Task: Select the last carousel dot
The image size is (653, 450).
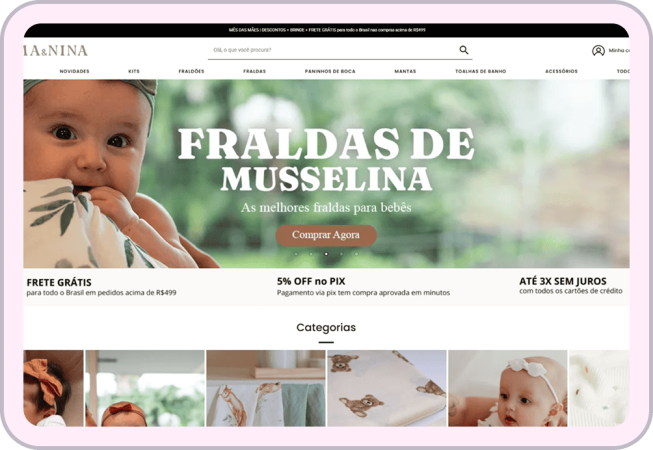Action: click(356, 254)
